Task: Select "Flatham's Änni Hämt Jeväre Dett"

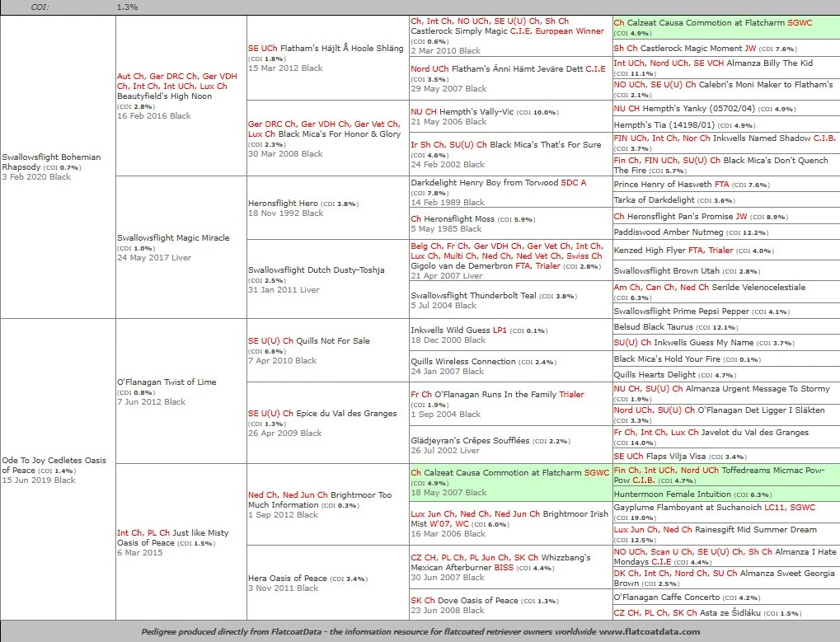Action: 518,69
